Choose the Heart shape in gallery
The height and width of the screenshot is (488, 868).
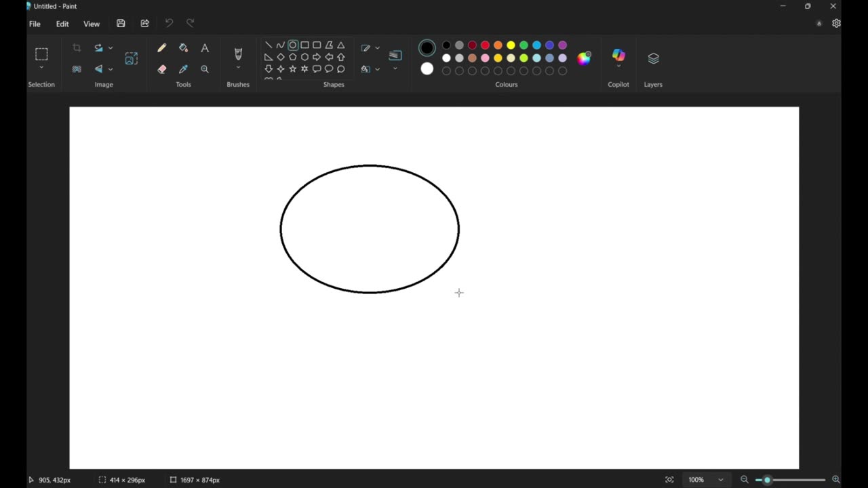coord(269,79)
